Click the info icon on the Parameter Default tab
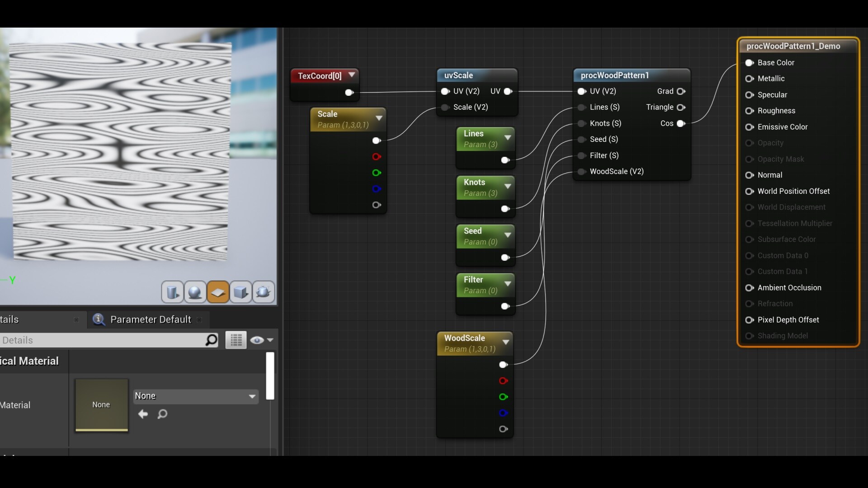Viewport: 868px width, 488px height. point(99,319)
